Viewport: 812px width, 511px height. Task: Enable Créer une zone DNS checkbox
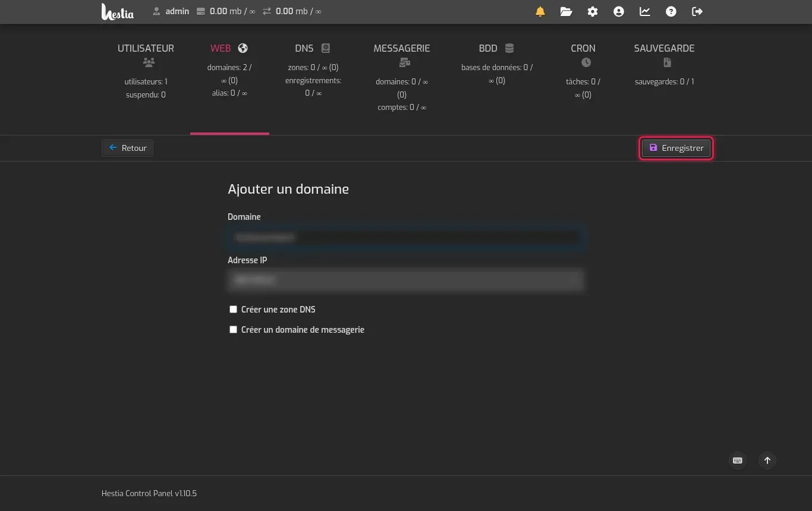234,310
